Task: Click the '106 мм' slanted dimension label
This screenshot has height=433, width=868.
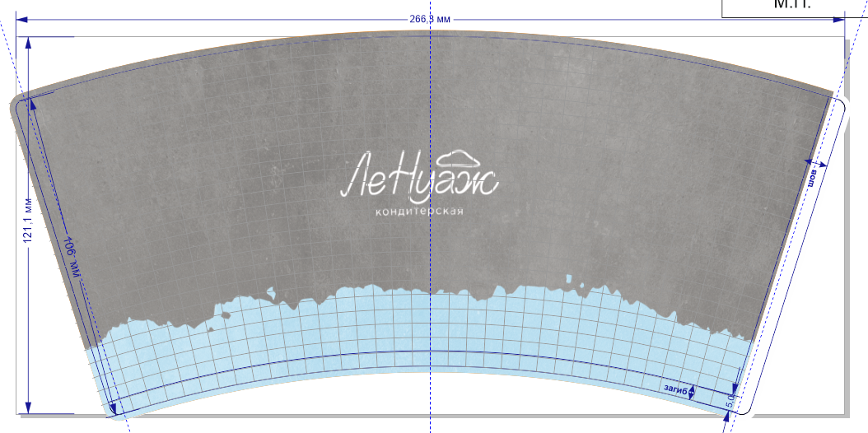Action: coord(71,258)
